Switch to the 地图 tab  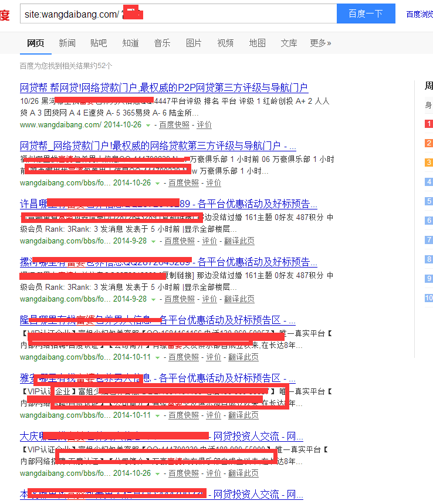click(x=257, y=43)
